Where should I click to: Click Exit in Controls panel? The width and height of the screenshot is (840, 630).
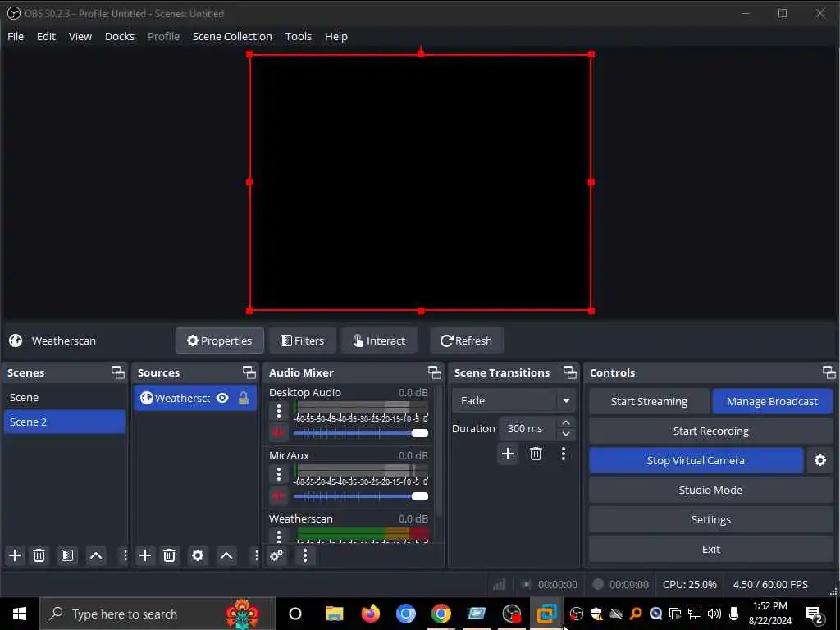[x=711, y=549]
